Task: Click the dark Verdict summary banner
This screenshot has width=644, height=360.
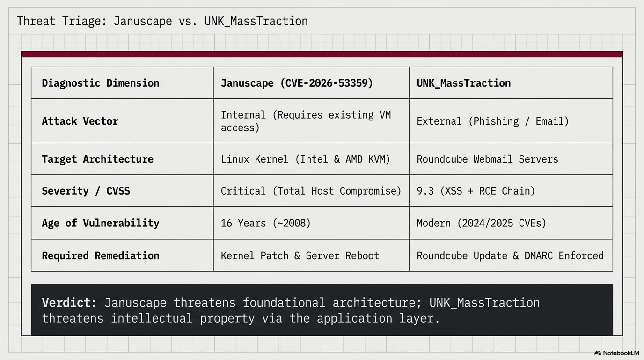Action: 322,310
